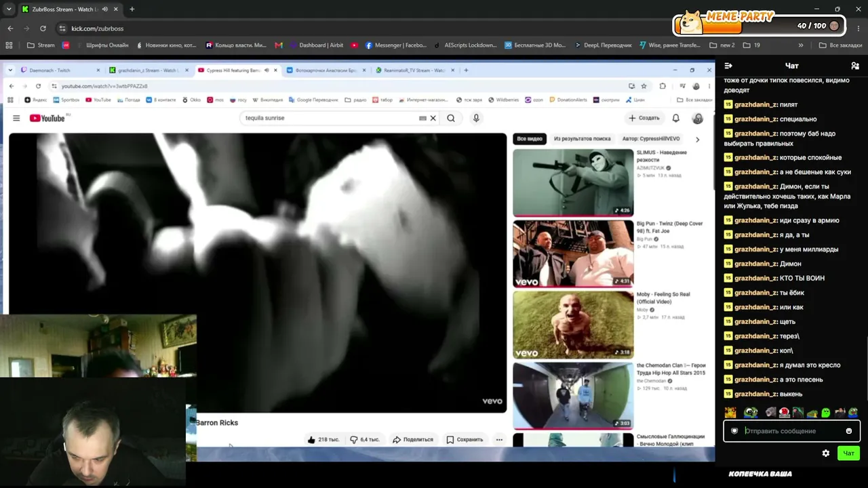Start YouTube voice search via microphone
The height and width of the screenshot is (488, 868).
(x=476, y=118)
